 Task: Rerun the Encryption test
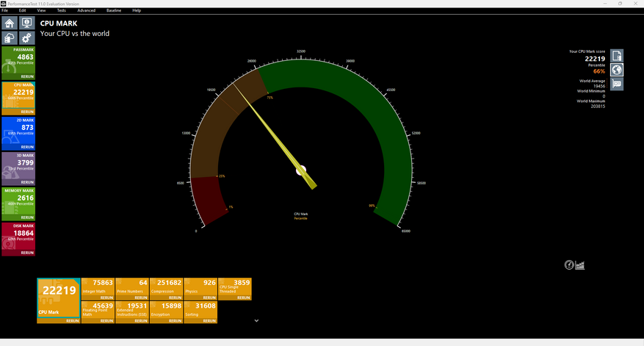click(175, 321)
